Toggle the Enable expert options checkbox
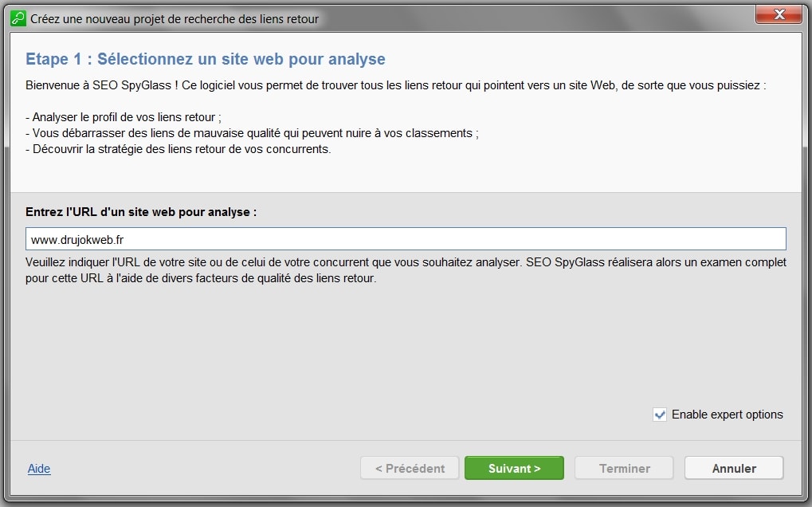 point(659,415)
